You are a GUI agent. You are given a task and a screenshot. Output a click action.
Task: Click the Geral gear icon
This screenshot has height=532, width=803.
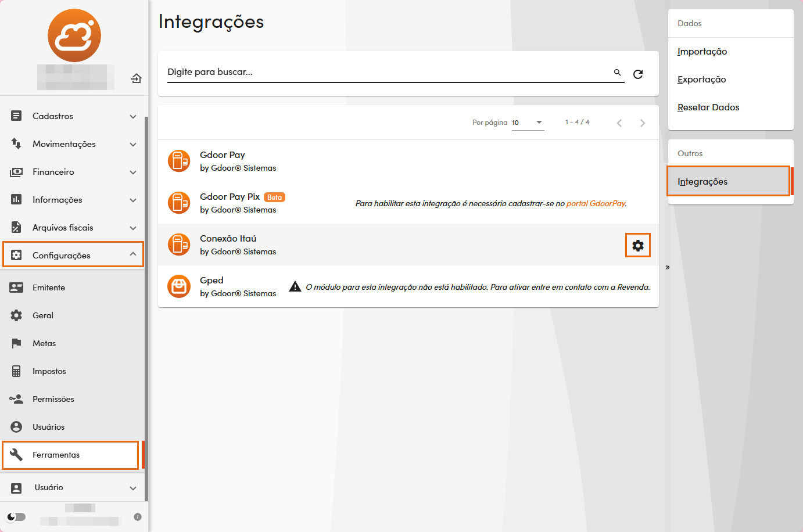coord(16,315)
